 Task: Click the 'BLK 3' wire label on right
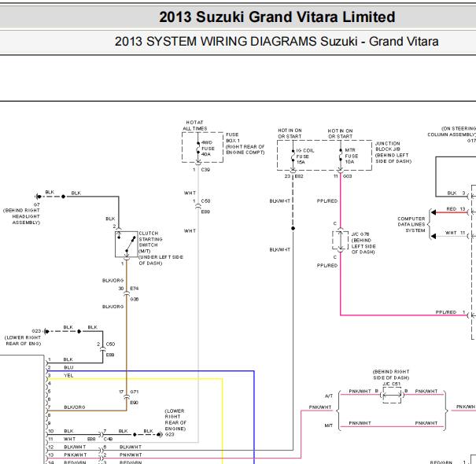(456, 193)
